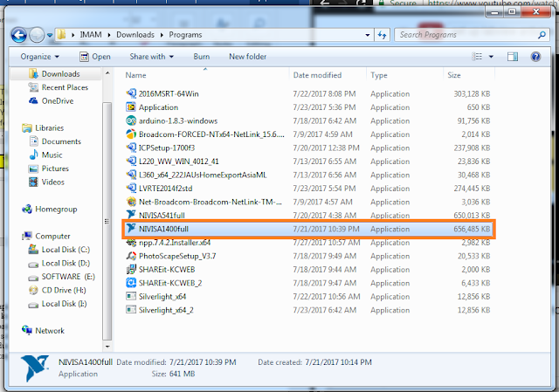The image size is (559, 392).
Task: Open the Share with menu
Action: (x=151, y=57)
